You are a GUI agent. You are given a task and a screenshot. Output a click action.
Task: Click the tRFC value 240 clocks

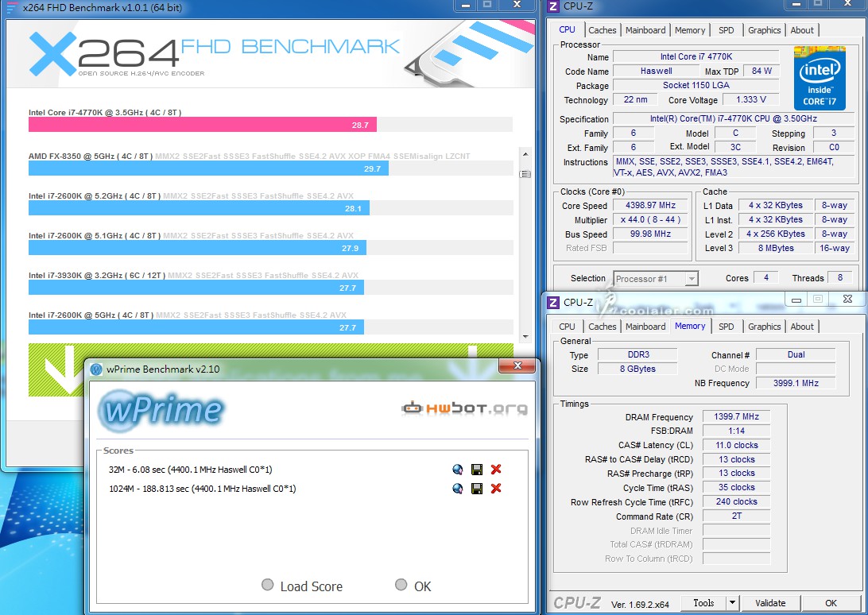coord(736,501)
